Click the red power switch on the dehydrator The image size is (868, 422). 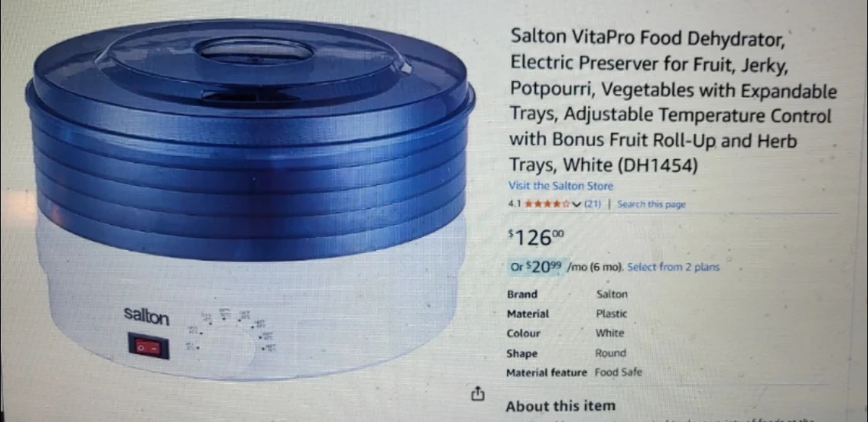point(149,346)
